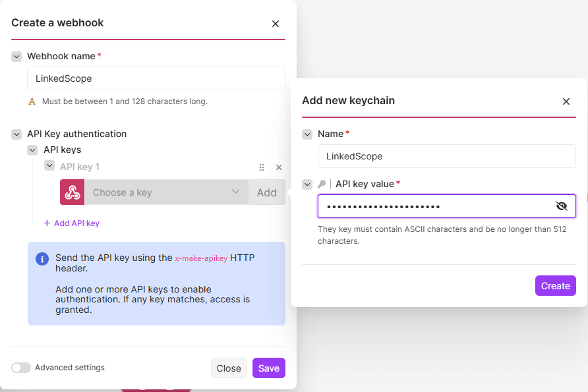Image resolution: width=588 pixels, height=392 pixels.
Task: Collapse the Webhook name section
Action: tap(16, 57)
